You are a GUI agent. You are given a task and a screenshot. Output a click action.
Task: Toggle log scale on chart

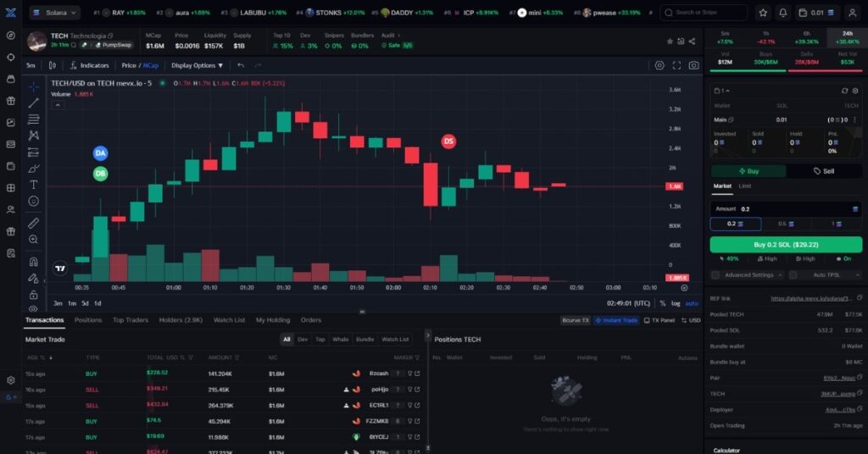point(676,303)
